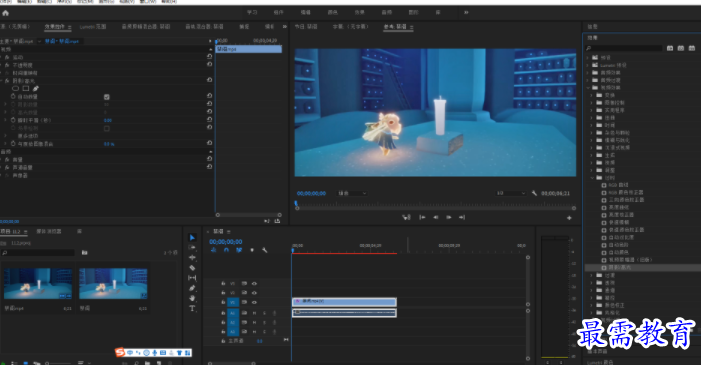701x365 pixels.
Task: Expand the Temporal Smoothing parameter
Action: coord(5,120)
